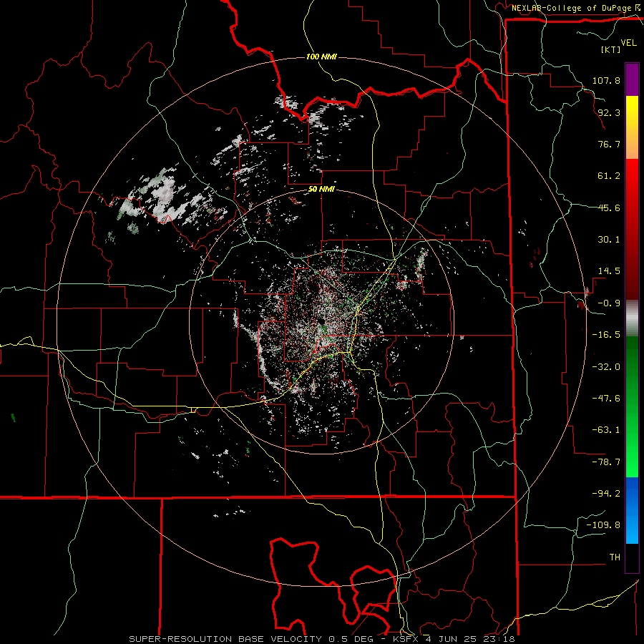The height and width of the screenshot is (644, 644).
Task: Click the 76.7 velocity scale value
Action: coord(609,144)
